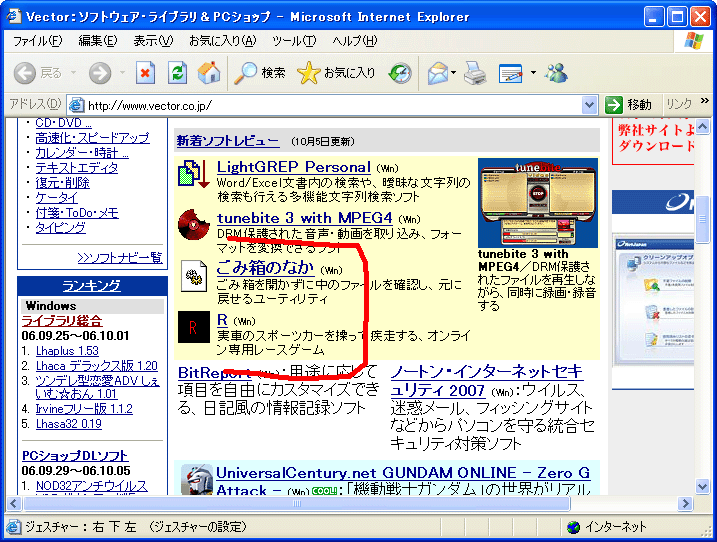Open 表示(V) menu

coord(153,41)
